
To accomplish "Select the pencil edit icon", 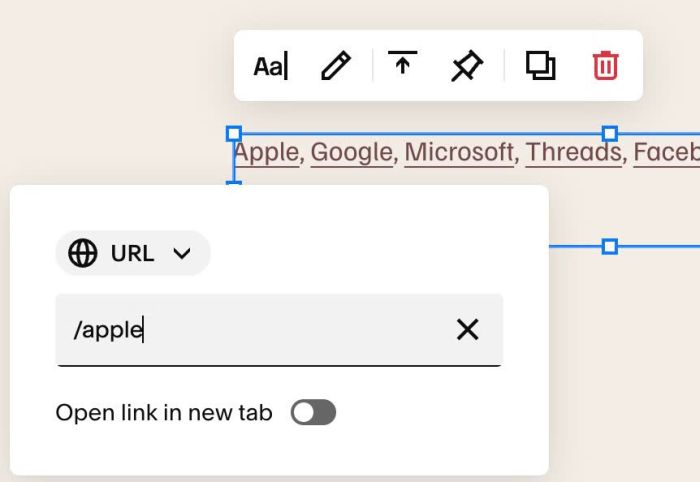I will (x=336, y=66).
